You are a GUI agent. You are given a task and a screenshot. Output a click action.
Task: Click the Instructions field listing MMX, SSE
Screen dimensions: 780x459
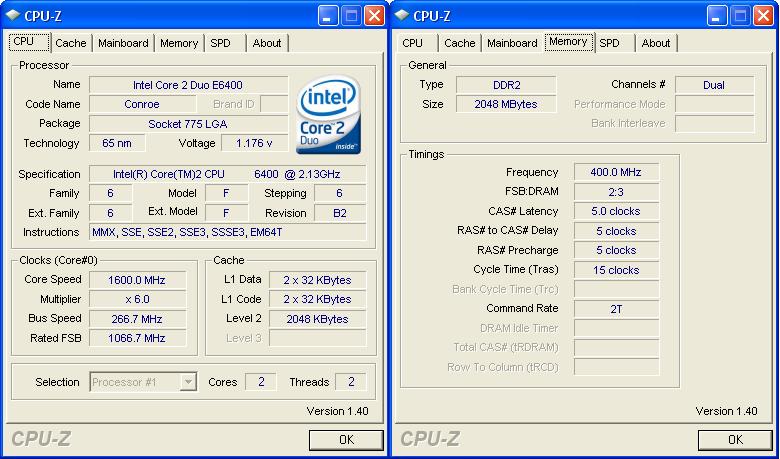(x=227, y=232)
